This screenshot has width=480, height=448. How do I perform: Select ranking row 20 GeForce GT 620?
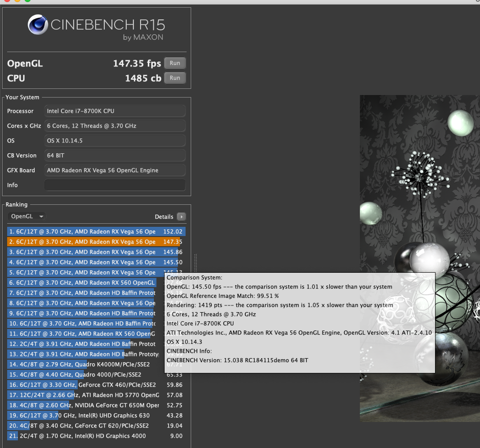click(96, 426)
